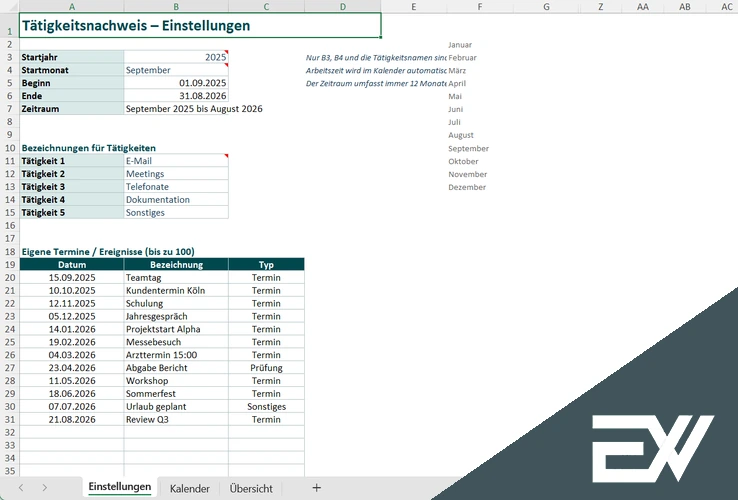738x500 pixels.
Task: Select the Startmonat label cell
Action: [x=72, y=70]
